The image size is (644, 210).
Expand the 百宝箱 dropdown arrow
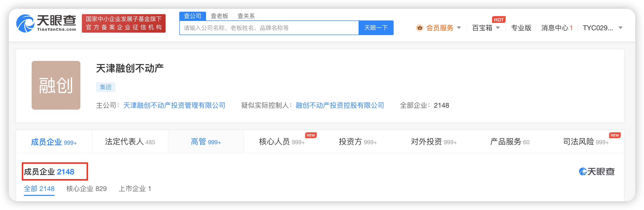pos(498,28)
